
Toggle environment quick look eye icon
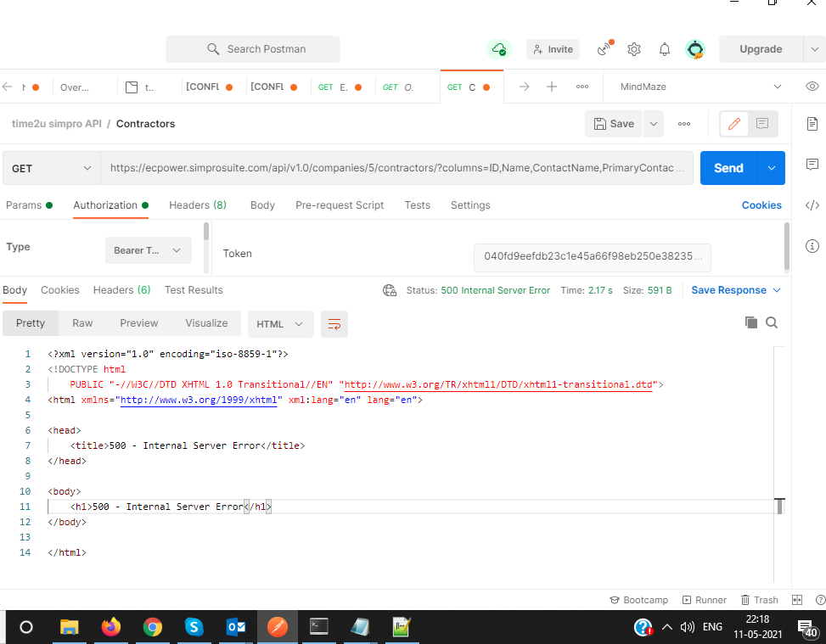(x=812, y=87)
